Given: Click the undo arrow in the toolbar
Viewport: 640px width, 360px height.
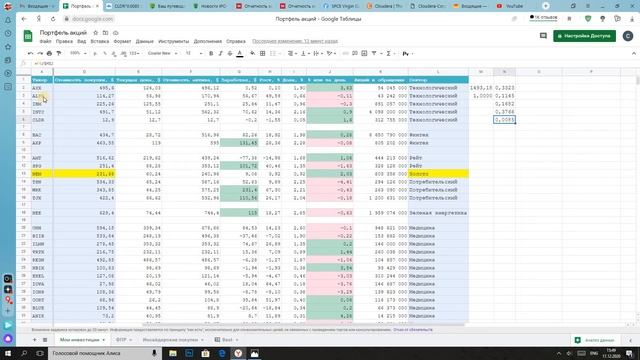Looking at the screenshot, I should (30, 53).
